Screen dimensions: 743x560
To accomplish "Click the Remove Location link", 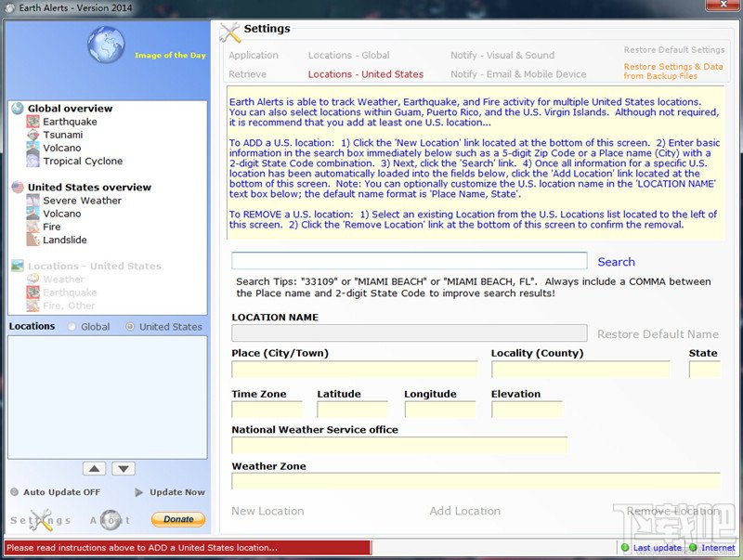I will coord(673,511).
